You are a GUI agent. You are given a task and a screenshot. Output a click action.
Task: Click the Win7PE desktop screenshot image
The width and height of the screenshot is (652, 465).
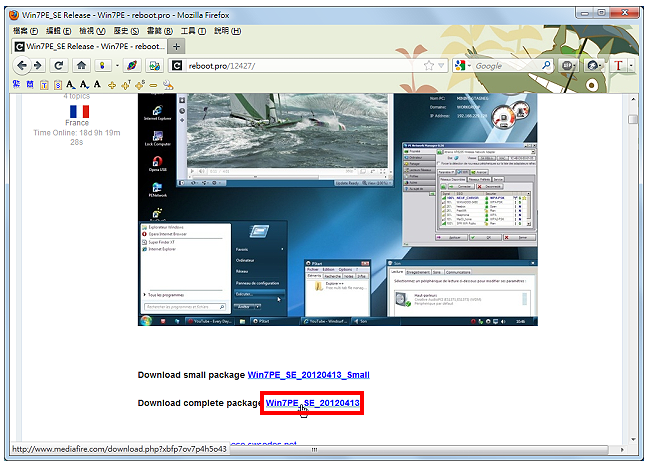338,209
